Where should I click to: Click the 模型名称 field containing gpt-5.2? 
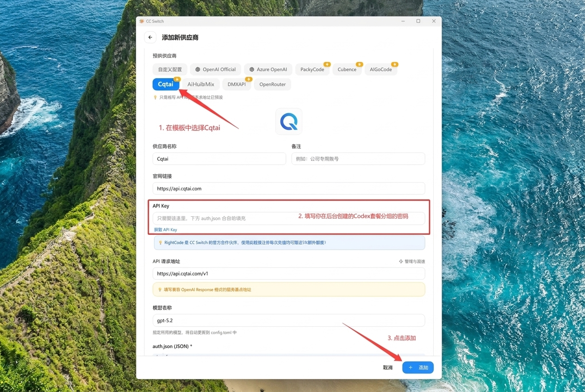[289, 320]
